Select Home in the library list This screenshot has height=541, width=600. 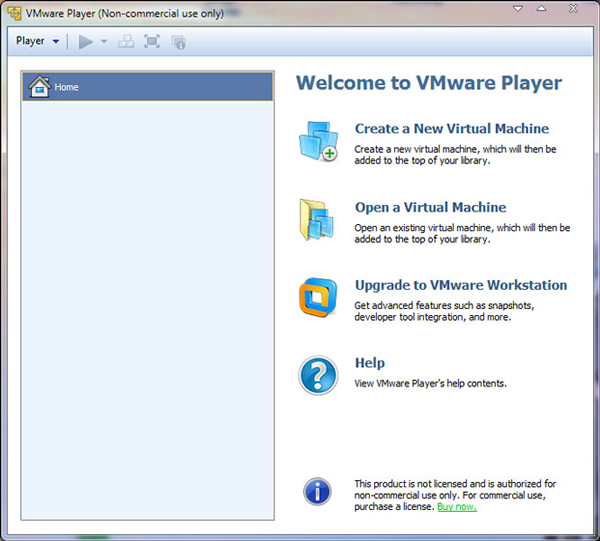[x=148, y=87]
